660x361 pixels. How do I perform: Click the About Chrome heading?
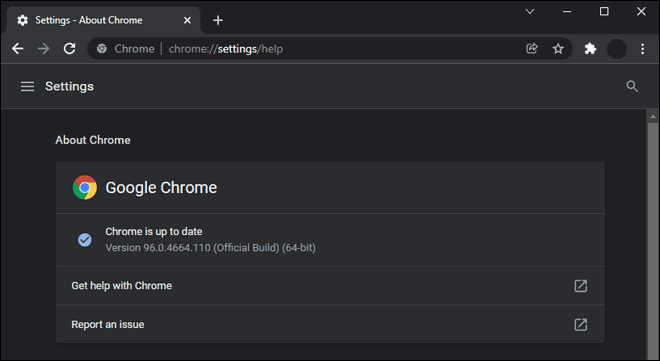point(93,140)
